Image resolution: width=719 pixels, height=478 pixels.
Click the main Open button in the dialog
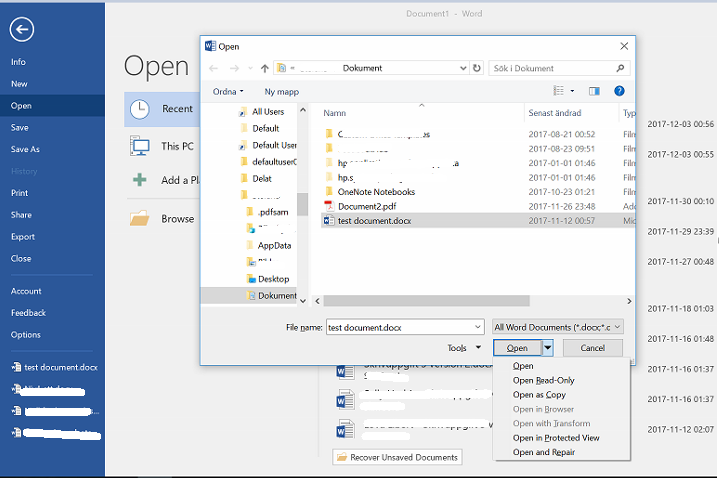click(x=517, y=348)
